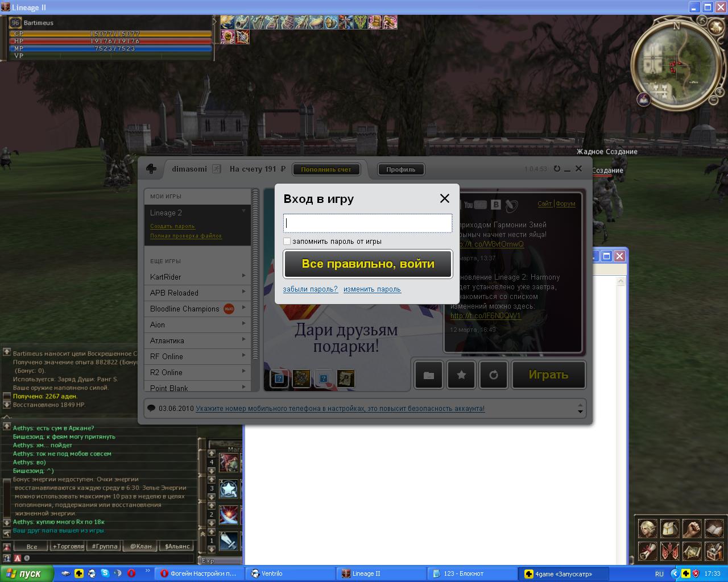Select the fourth banner thumbnail in launcher
Image resolution: width=728 pixels, height=582 pixels.
pyautogui.click(x=346, y=378)
